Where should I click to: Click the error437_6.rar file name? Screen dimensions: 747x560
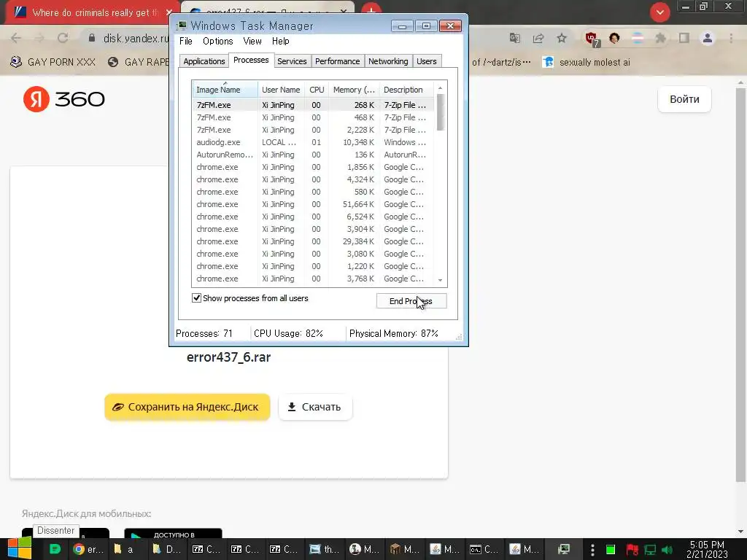tap(228, 357)
